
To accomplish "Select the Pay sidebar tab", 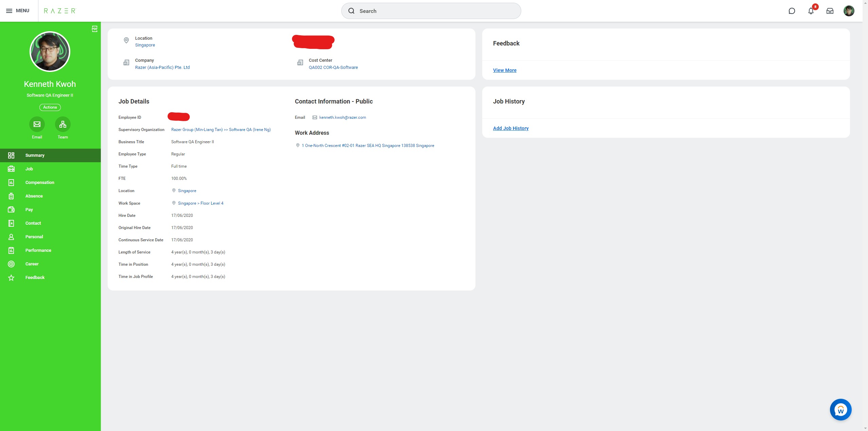I will tap(50, 209).
